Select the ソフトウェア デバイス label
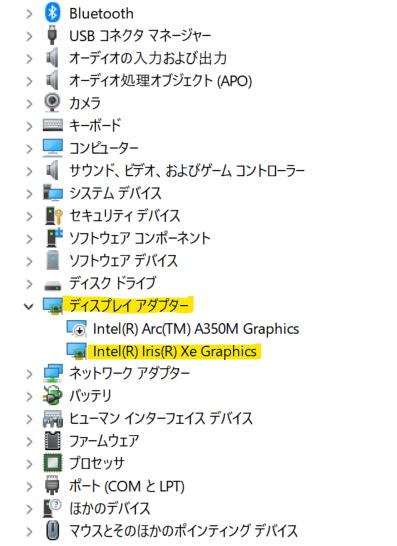The height and width of the screenshot is (546, 397). 123,260
